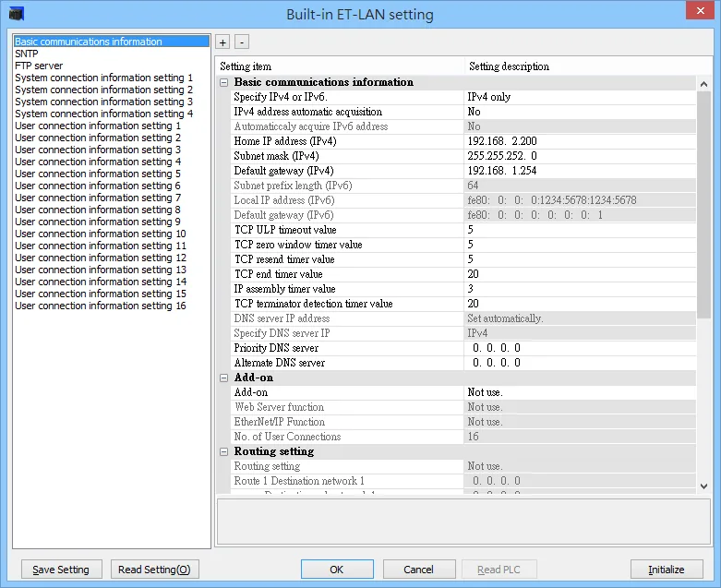Click the TCP resend timer value cell

click(580, 259)
